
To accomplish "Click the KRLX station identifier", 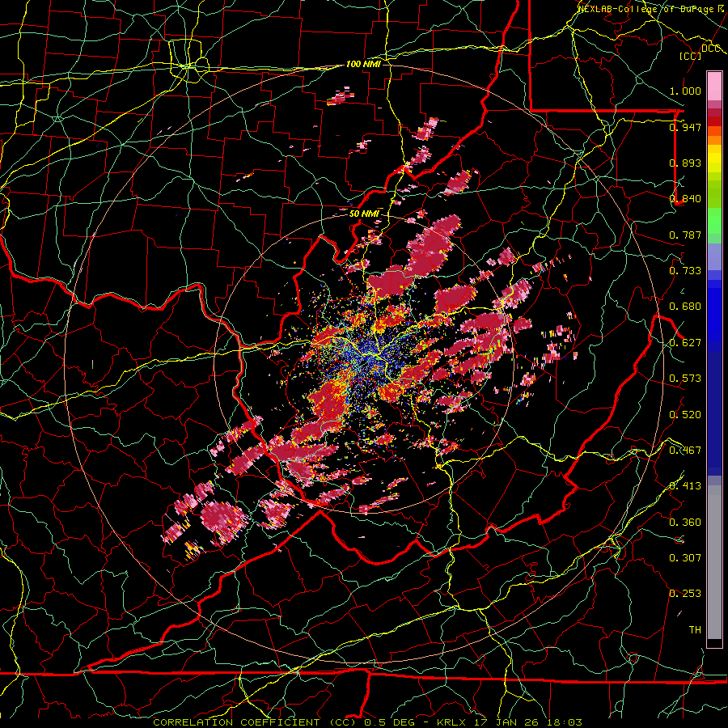I will [452, 722].
